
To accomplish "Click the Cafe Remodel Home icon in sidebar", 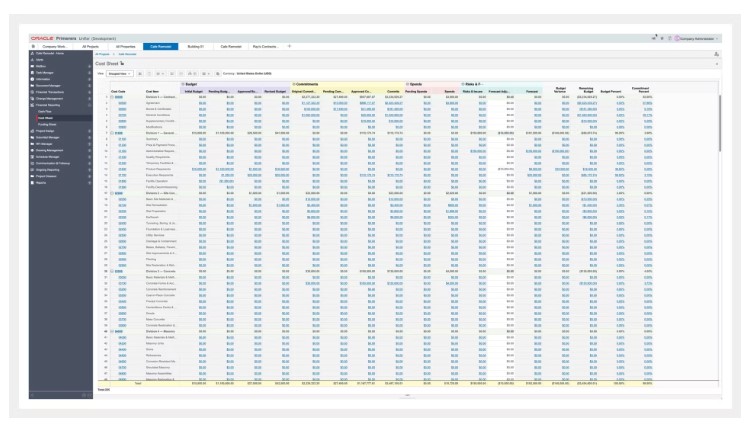I will click(32, 53).
